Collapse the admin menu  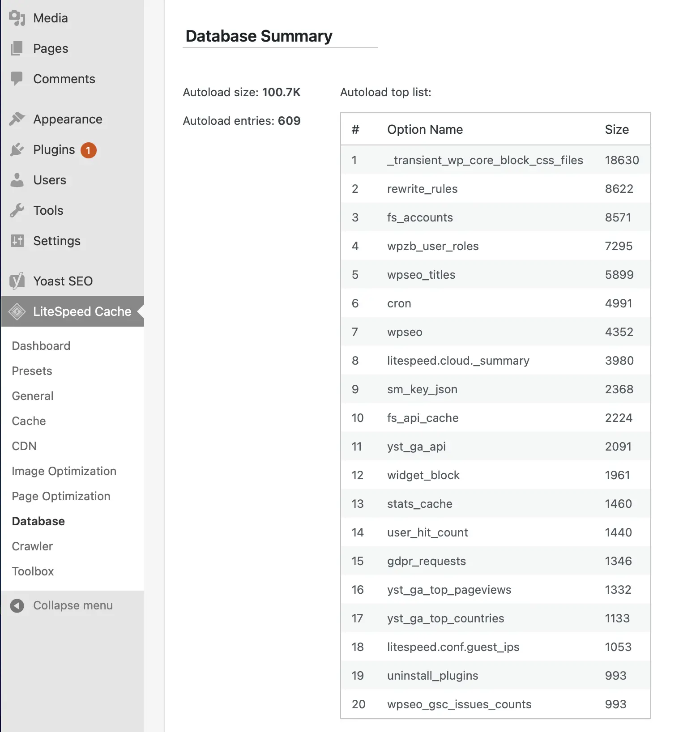pos(63,605)
